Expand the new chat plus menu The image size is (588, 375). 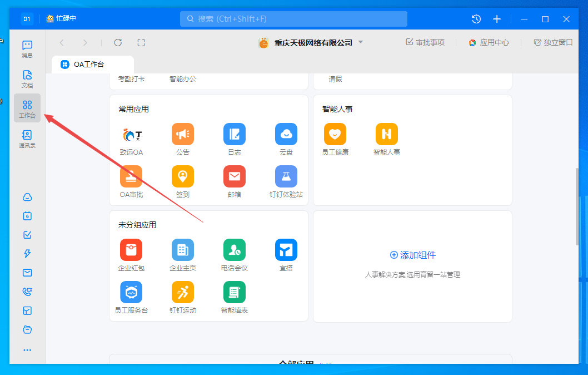pos(496,18)
